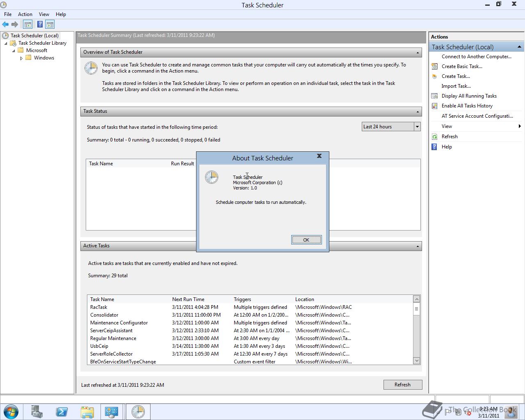Launch PowerShell from the taskbar
Viewport: 525px width, 420px height.
[62, 412]
